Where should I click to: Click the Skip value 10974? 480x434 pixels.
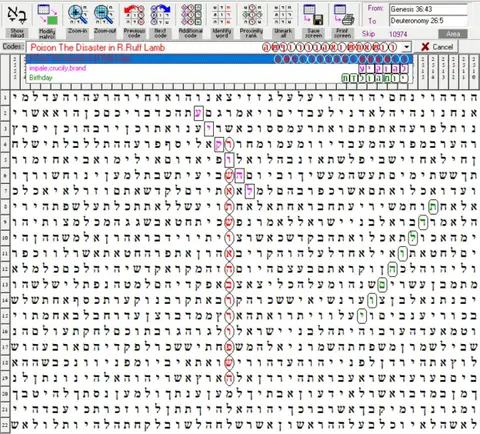[398, 34]
